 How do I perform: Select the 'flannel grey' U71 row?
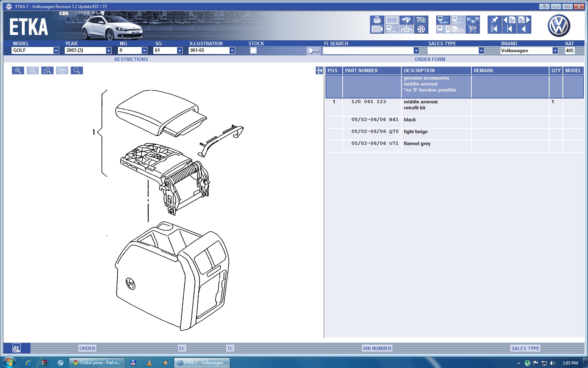pos(455,146)
